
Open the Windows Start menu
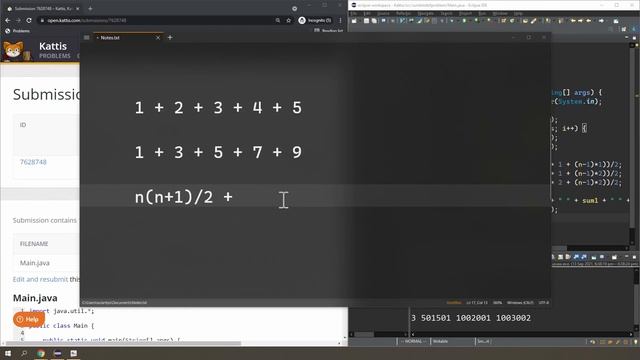(7, 353)
